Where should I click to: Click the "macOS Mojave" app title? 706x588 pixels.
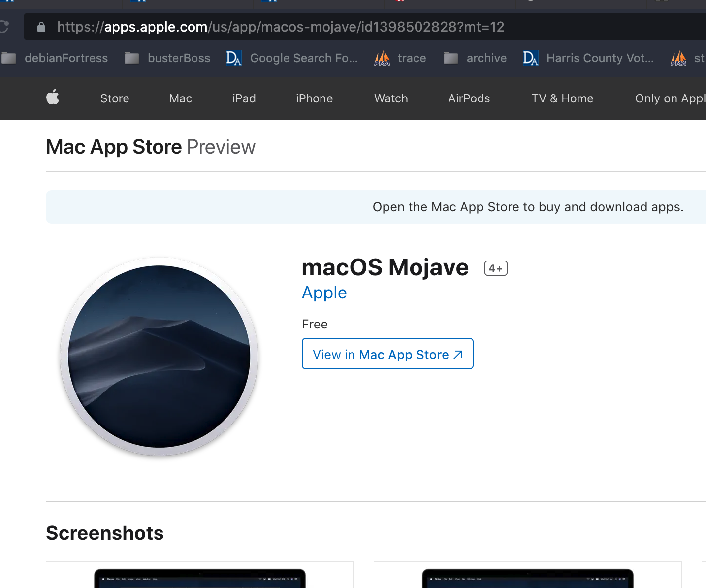[x=385, y=267]
